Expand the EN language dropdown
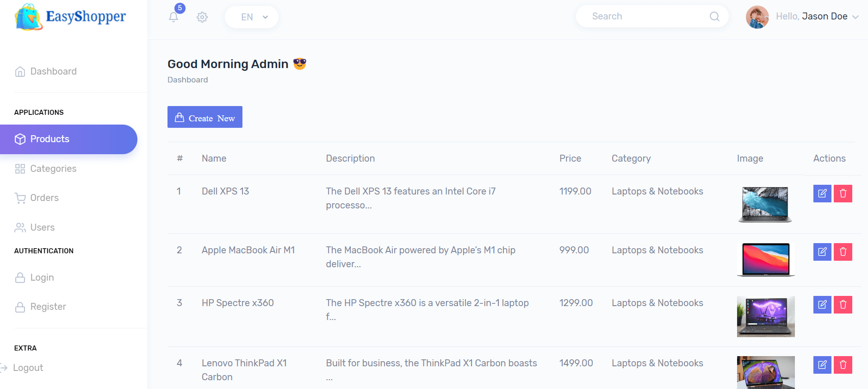This screenshot has height=389, width=868. (252, 17)
